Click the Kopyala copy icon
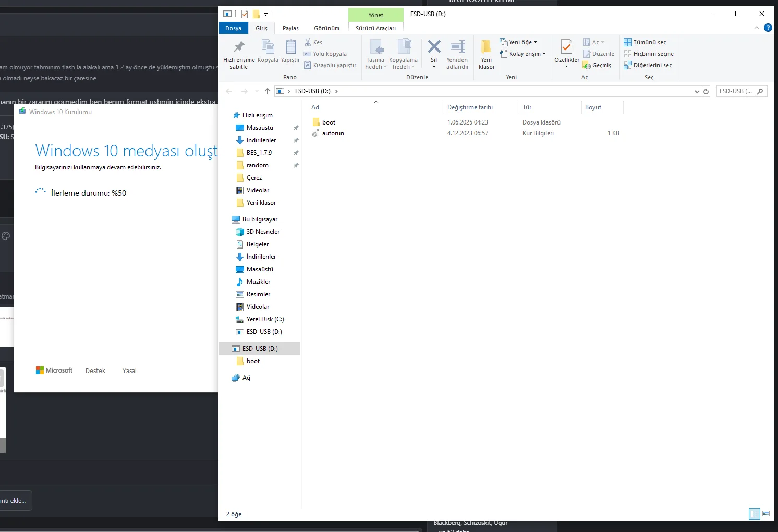The image size is (778, 532). [x=268, y=47]
